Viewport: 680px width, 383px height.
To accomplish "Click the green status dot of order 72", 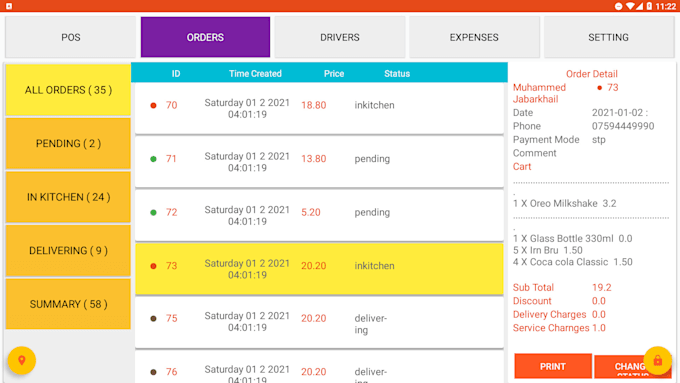I will click(153, 213).
